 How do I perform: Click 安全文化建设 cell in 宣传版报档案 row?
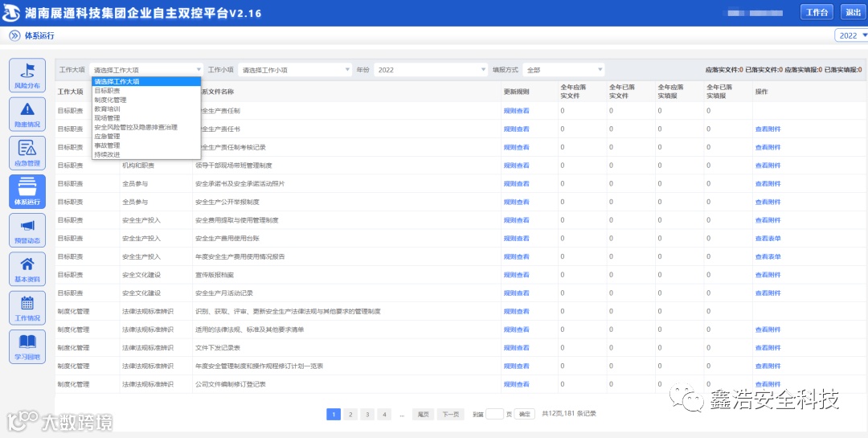coord(141,275)
